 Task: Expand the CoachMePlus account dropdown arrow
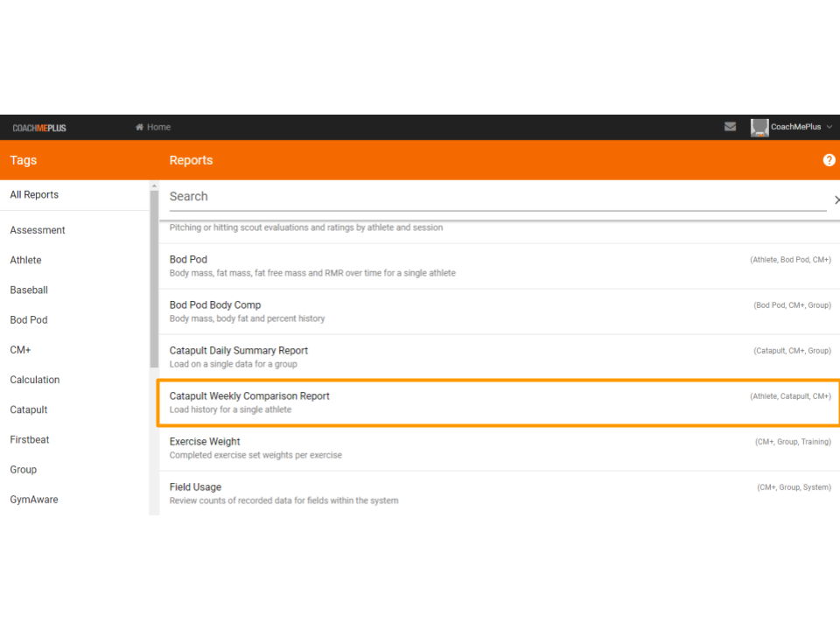[829, 127]
